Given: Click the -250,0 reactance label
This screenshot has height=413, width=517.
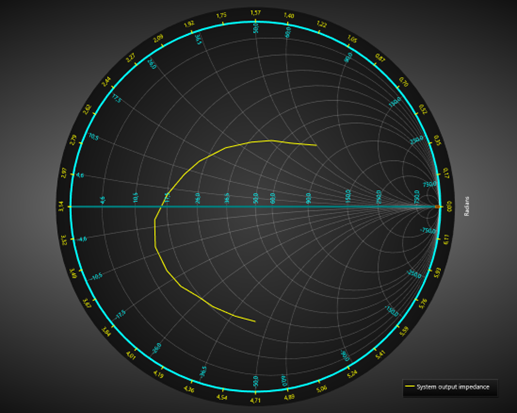Looking at the screenshot, I should tap(414, 274).
